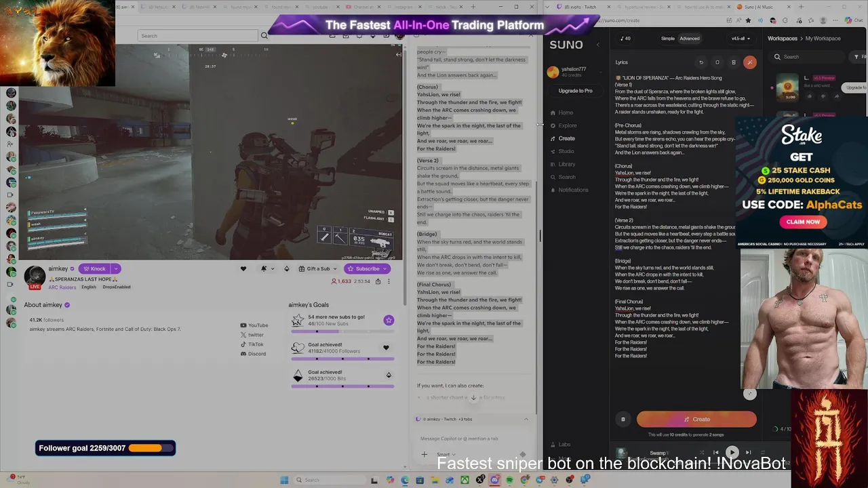Skip to the next track in Suno player
The image size is (868, 488).
pos(748,452)
